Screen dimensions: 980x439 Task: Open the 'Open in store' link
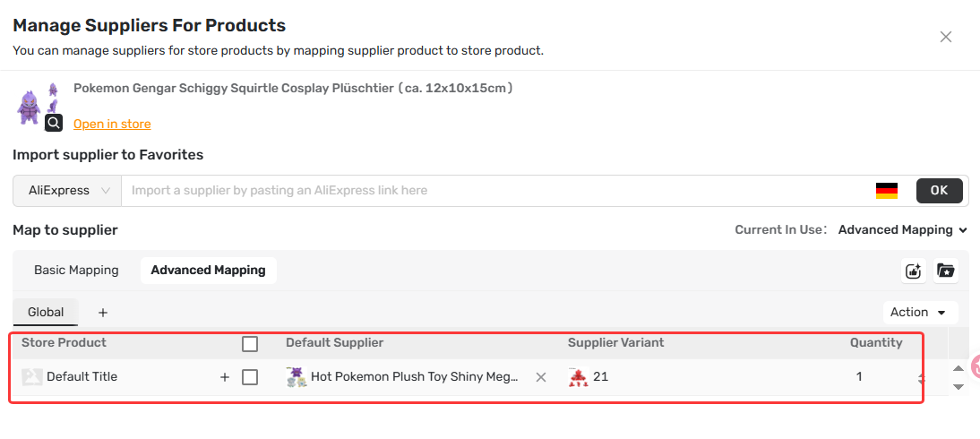click(x=112, y=124)
